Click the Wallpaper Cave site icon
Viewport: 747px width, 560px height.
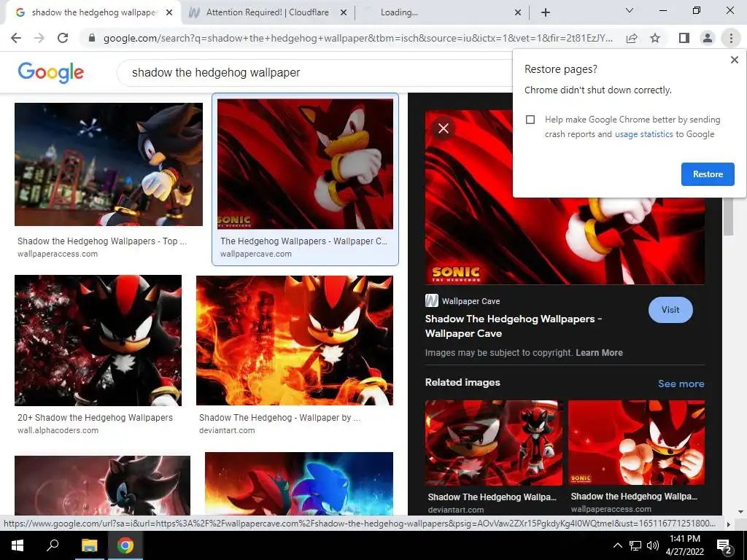click(432, 300)
